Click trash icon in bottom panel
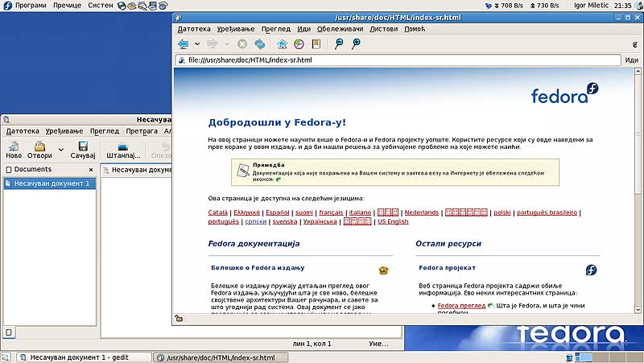Image resolution: width=644 pixels, height=363 pixels. point(569,357)
